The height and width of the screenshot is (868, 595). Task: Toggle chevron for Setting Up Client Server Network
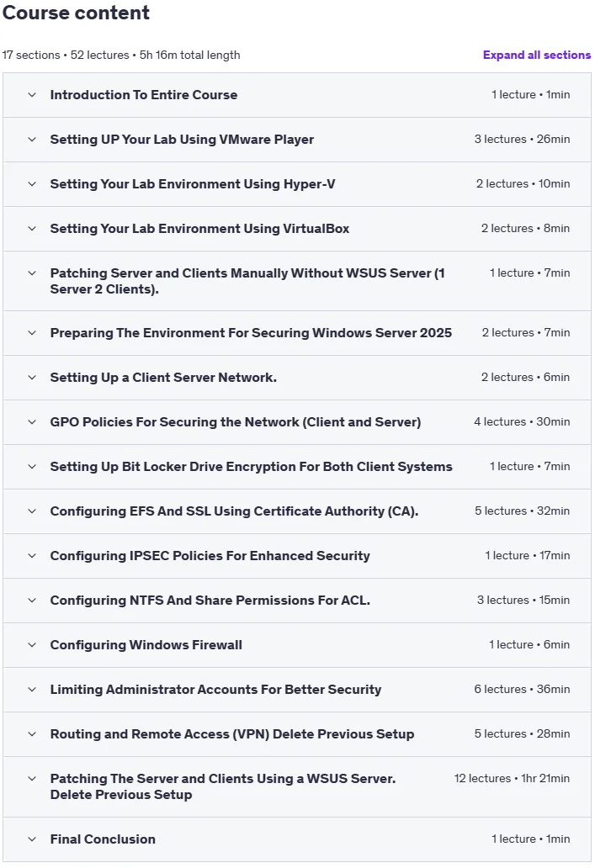pos(32,378)
